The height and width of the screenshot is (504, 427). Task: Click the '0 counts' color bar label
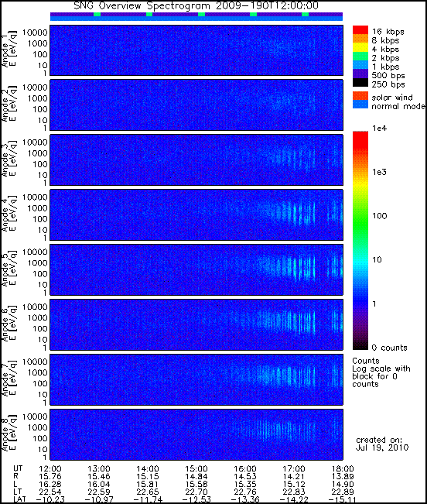coord(389,348)
